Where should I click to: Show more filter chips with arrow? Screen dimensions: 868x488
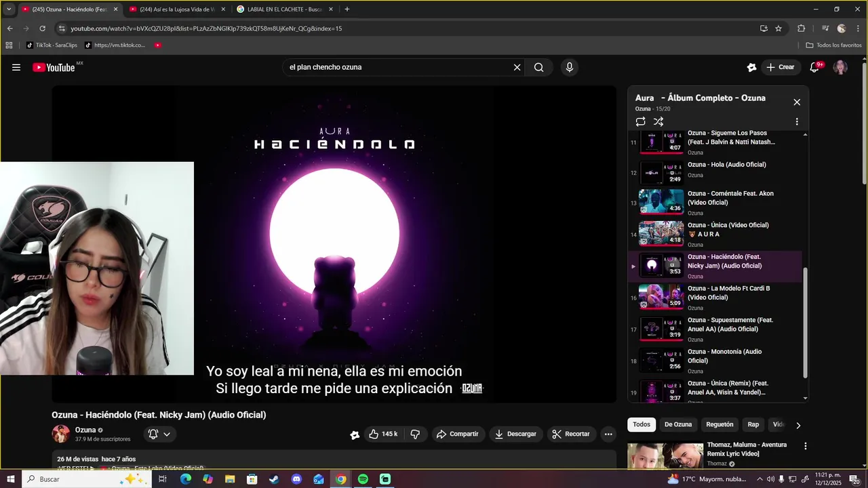click(x=798, y=425)
